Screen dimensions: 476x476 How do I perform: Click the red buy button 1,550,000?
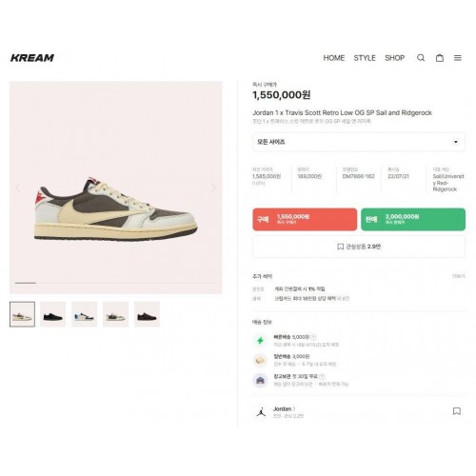point(305,219)
